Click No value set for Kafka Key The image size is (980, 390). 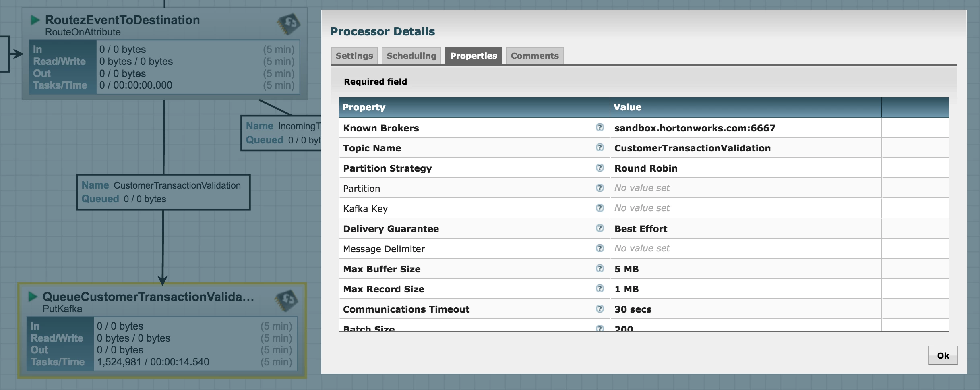(x=642, y=208)
